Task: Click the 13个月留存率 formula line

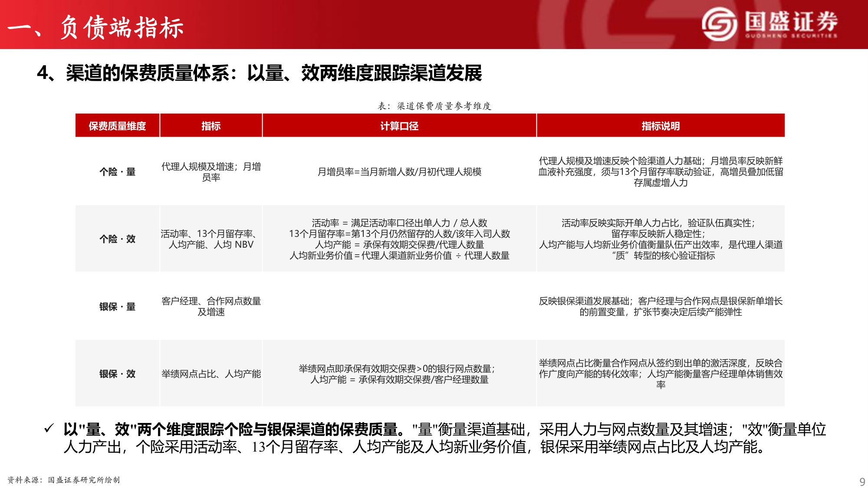Action: point(399,234)
